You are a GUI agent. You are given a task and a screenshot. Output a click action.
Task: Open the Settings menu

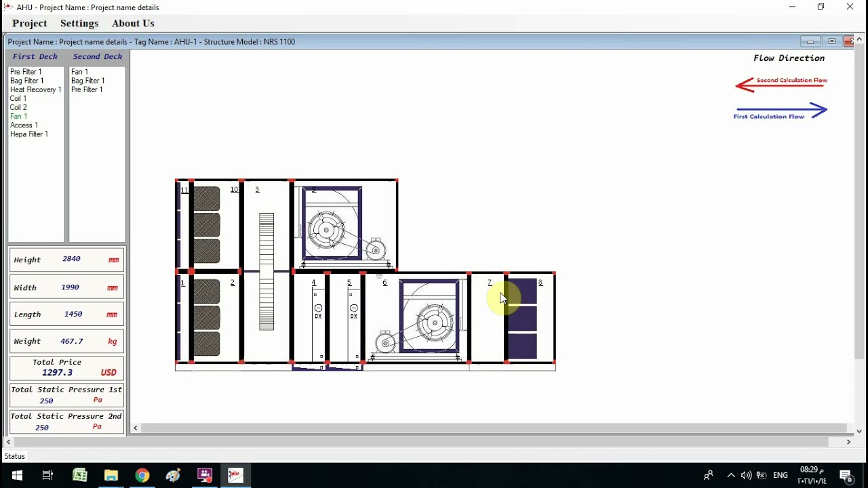tap(79, 23)
